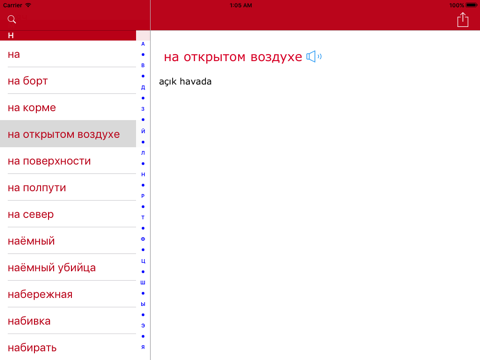Jump to letter Й in index
480x360 pixels.
coord(143,131)
